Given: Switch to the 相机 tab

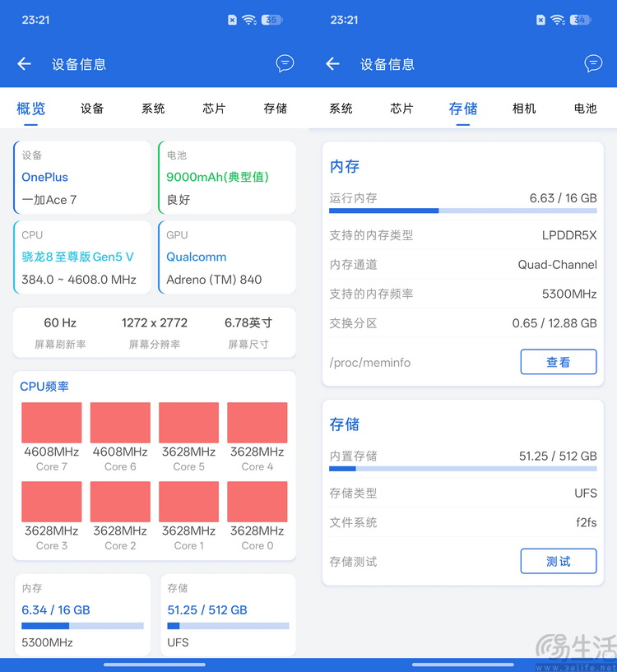Looking at the screenshot, I should click(524, 109).
